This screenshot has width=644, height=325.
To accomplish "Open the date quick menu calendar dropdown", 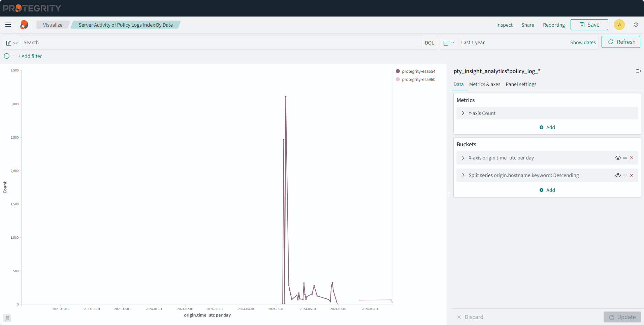I will (449, 43).
